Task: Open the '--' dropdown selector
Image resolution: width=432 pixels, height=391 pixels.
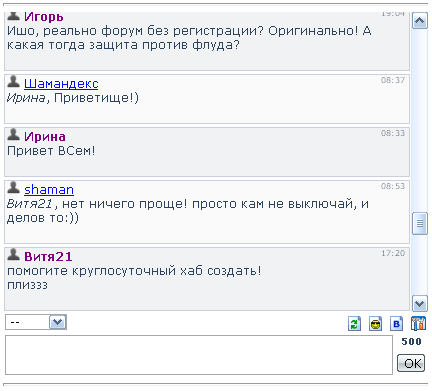Action: point(36,322)
